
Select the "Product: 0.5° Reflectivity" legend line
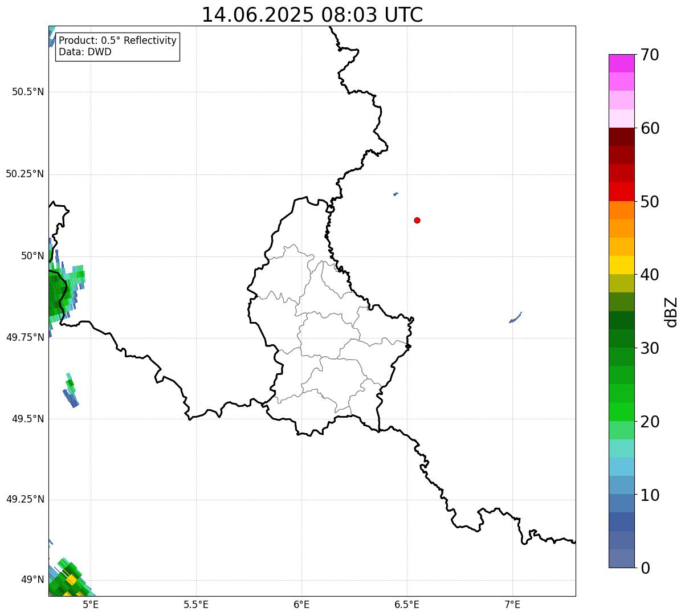[x=117, y=41]
